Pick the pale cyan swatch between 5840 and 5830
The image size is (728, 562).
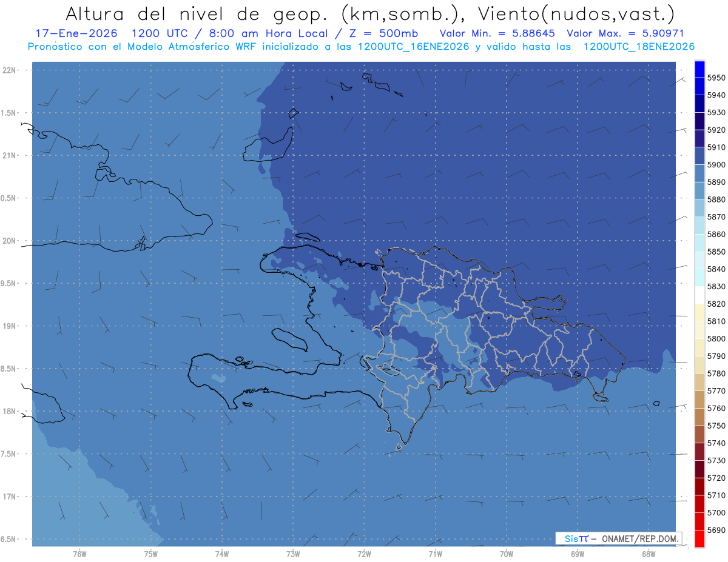click(699, 278)
